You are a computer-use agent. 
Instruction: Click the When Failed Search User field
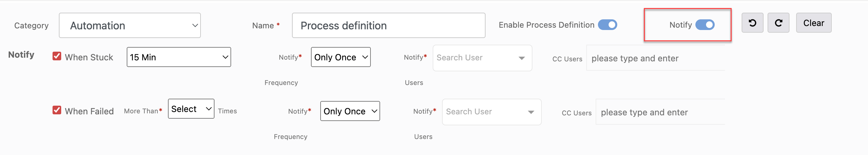coord(492,112)
